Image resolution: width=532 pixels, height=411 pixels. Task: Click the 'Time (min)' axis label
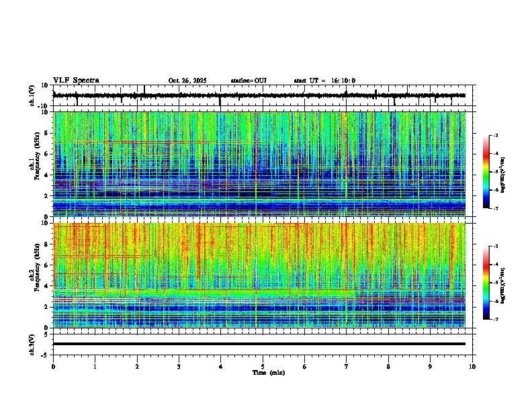tap(269, 373)
